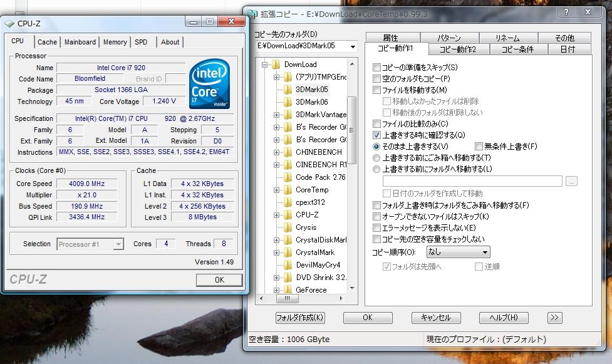Image resolution: width=612 pixels, height=364 pixels.
Task: Select the GeForece folder in tree
Action: coord(311,290)
